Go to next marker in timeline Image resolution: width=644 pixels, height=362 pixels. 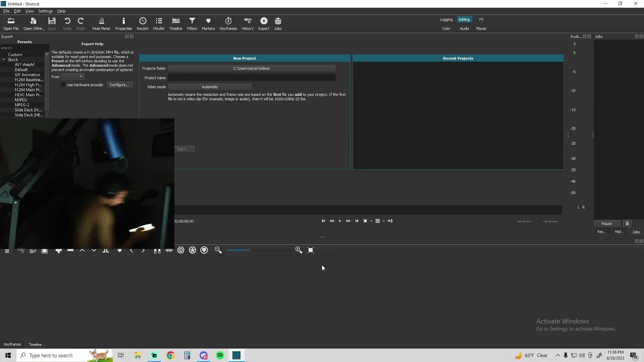pos(143,250)
